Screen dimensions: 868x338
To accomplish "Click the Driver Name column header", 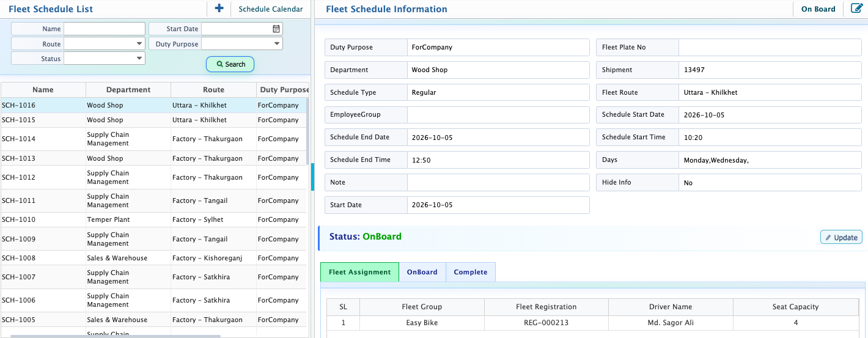I will tap(671, 307).
